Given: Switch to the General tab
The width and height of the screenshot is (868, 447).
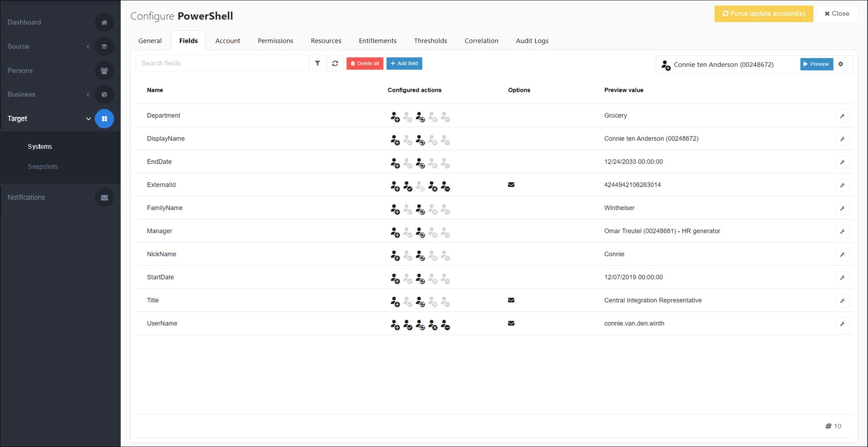Looking at the screenshot, I should point(150,41).
